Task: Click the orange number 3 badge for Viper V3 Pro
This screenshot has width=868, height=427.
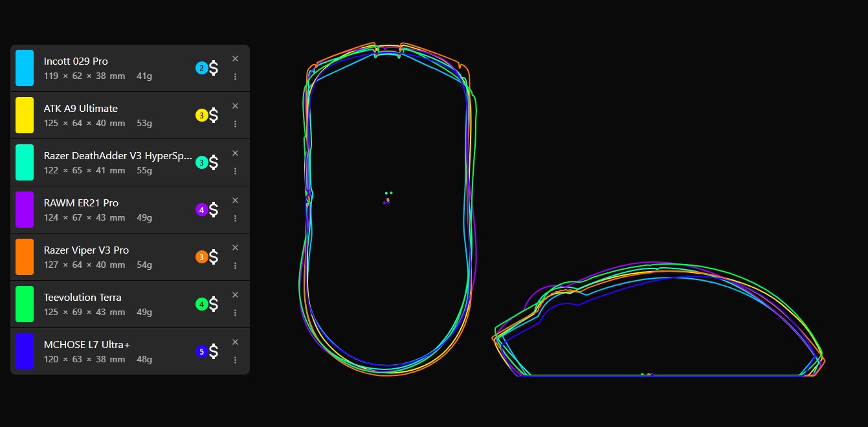Action: pyautogui.click(x=201, y=257)
